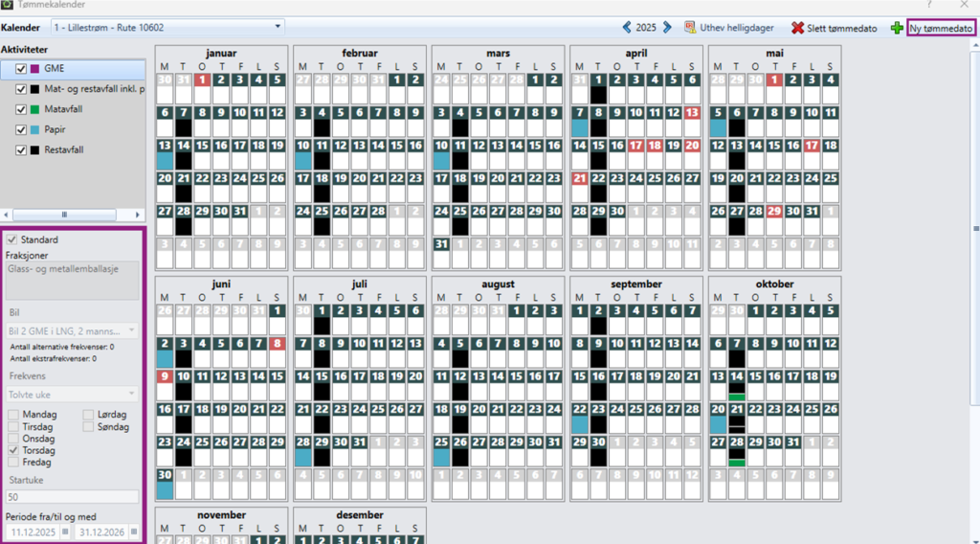The height and width of the screenshot is (544, 980).
Task: Click the green plus icon
Action: tap(897, 28)
